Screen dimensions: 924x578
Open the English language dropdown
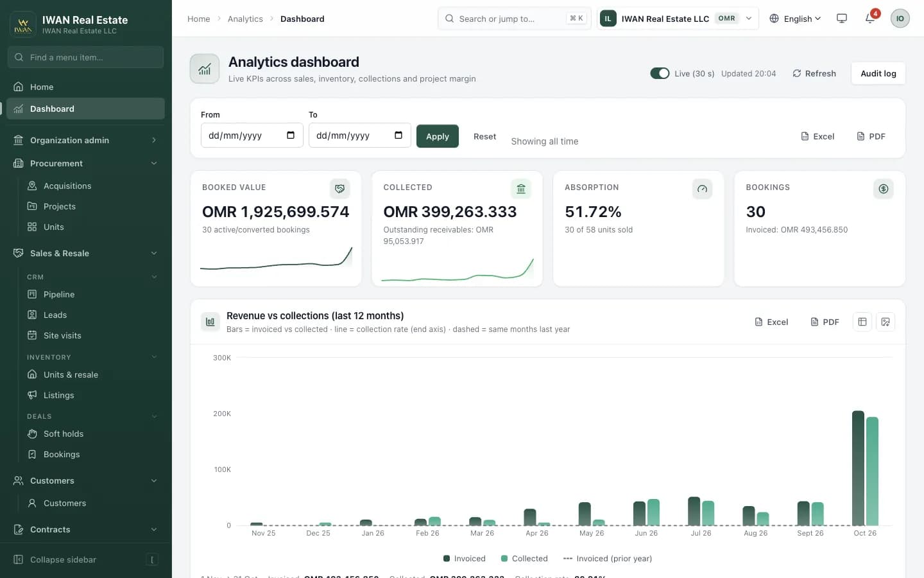(796, 19)
